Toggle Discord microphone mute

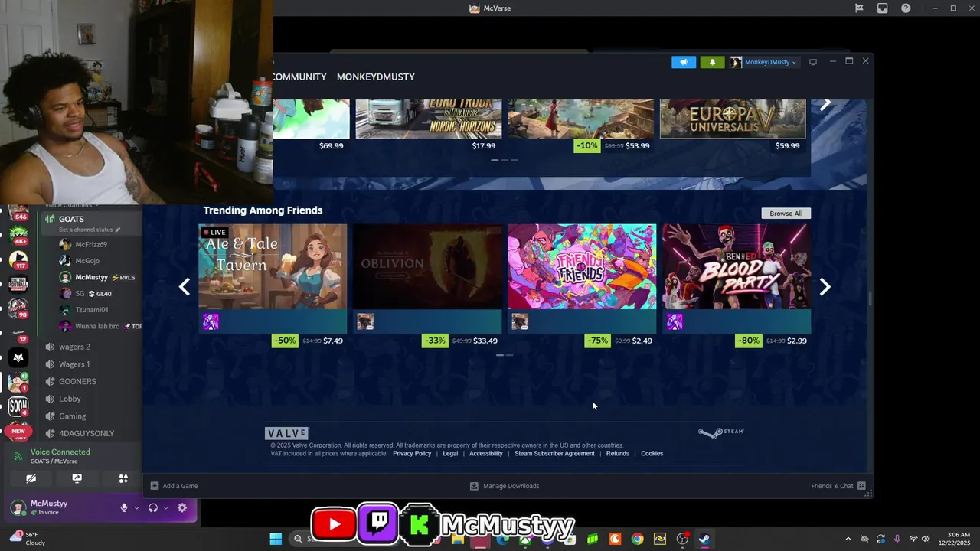pyautogui.click(x=124, y=508)
